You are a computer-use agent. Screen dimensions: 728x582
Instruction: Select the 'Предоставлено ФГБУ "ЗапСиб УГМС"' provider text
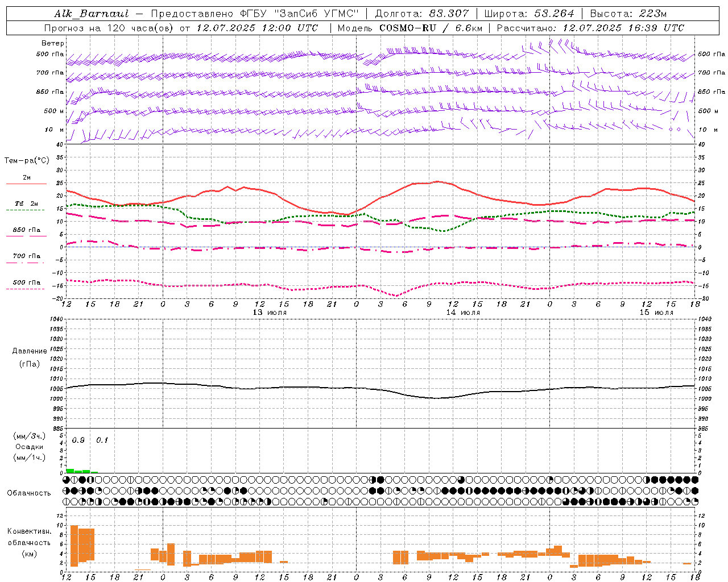click(x=255, y=14)
